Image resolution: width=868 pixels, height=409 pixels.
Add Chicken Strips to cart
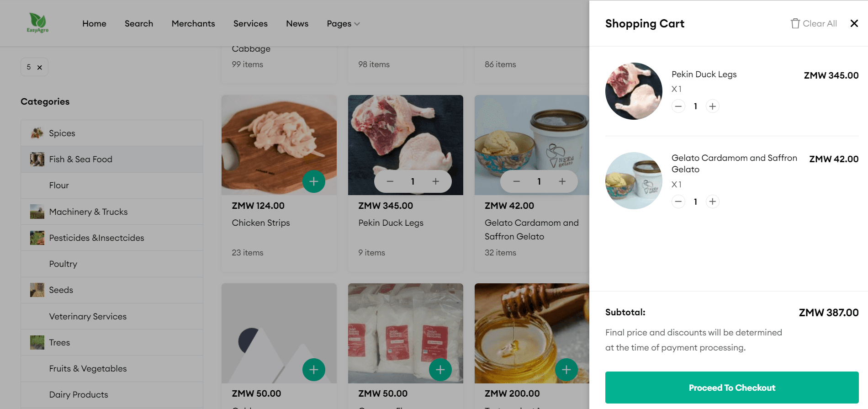pyautogui.click(x=313, y=181)
